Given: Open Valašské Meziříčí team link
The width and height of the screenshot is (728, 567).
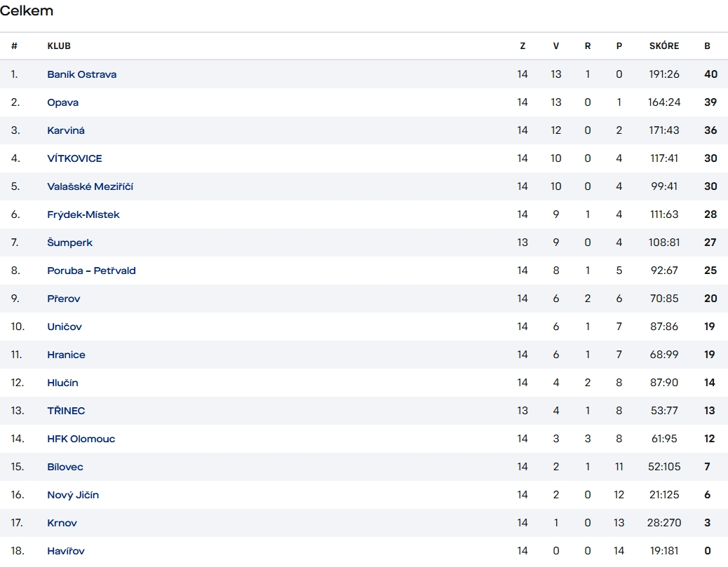Looking at the screenshot, I should pyautogui.click(x=90, y=186).
